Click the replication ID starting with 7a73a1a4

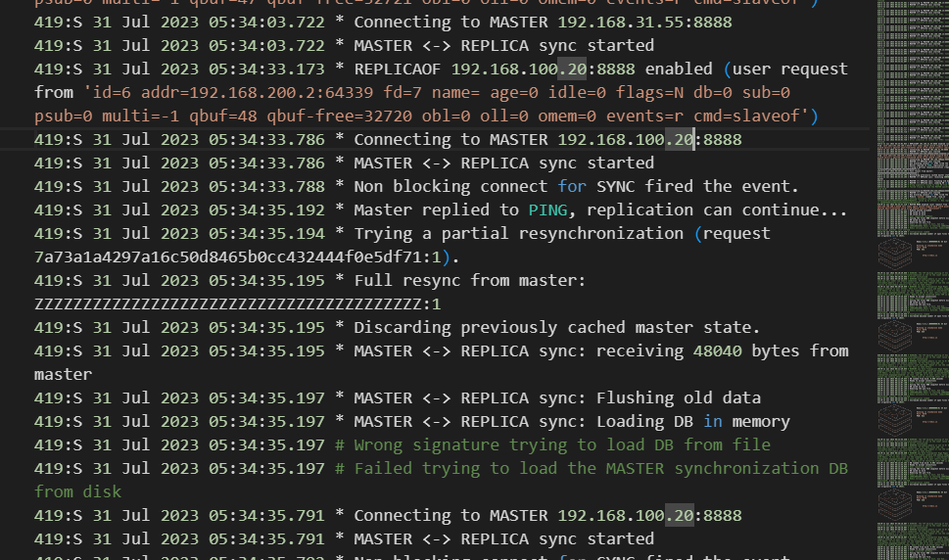tap(227, 257)
